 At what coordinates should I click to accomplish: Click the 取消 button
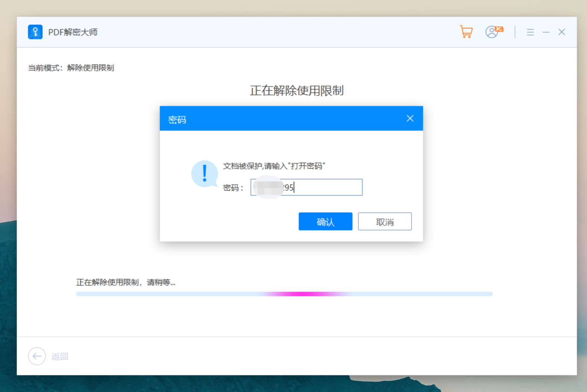coord(385,221)
